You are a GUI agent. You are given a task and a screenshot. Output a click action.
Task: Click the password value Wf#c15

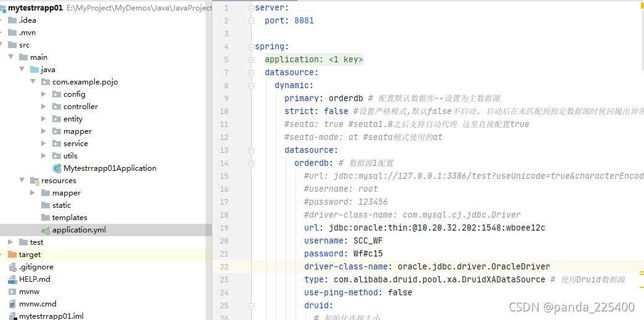(x=368, y=254)
